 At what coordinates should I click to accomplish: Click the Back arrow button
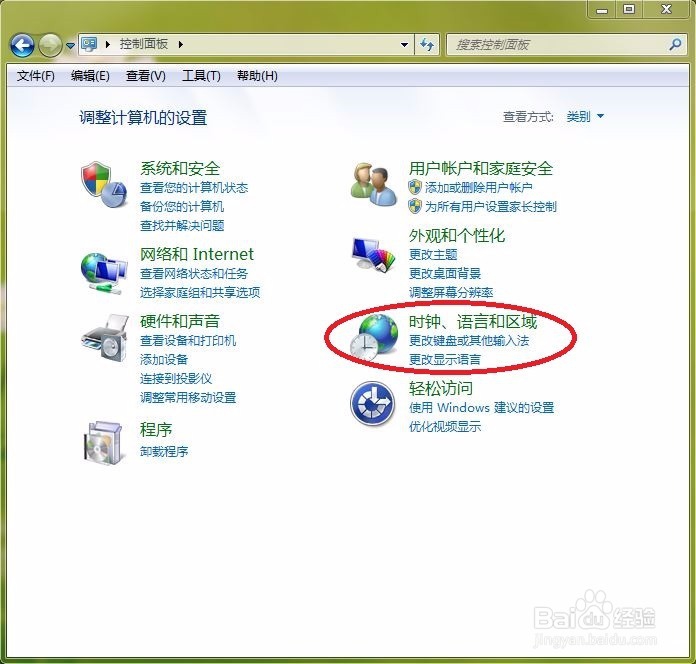[22, 45]
